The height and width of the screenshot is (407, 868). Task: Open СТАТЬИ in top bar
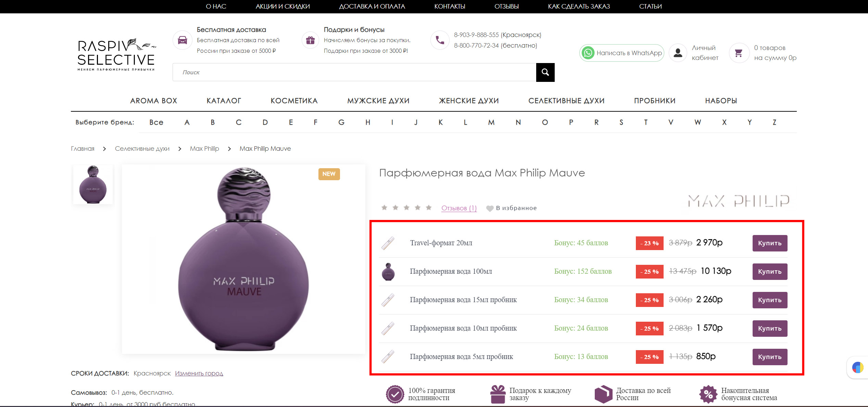pyautogui.click(x=650, y=7)
